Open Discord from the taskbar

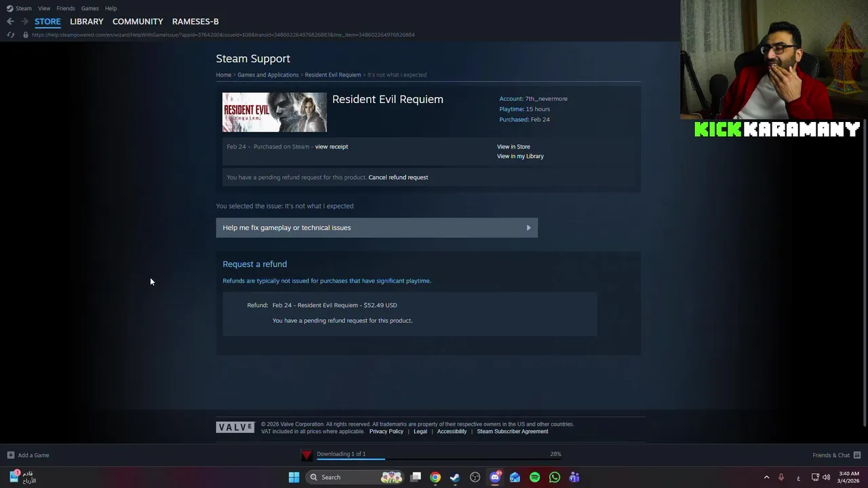[x=495, y=477]
